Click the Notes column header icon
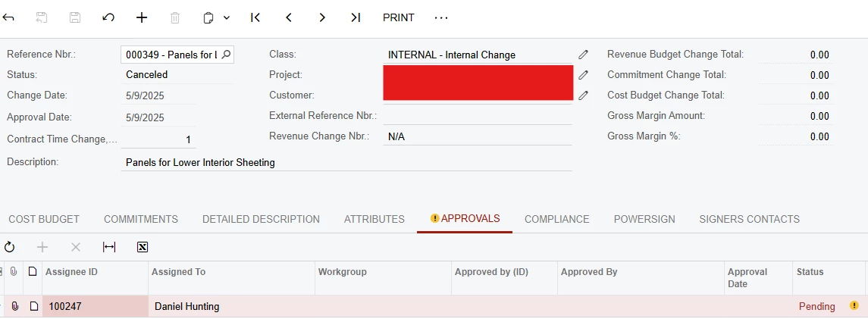This screenshot has height=319, width=868. click(33, 271)
